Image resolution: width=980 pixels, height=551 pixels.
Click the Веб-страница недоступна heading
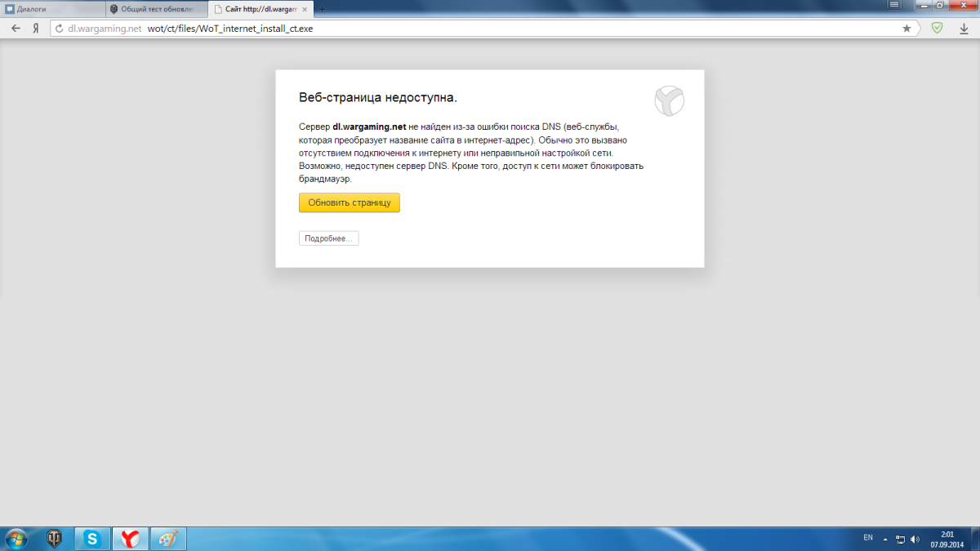[378, 97]
